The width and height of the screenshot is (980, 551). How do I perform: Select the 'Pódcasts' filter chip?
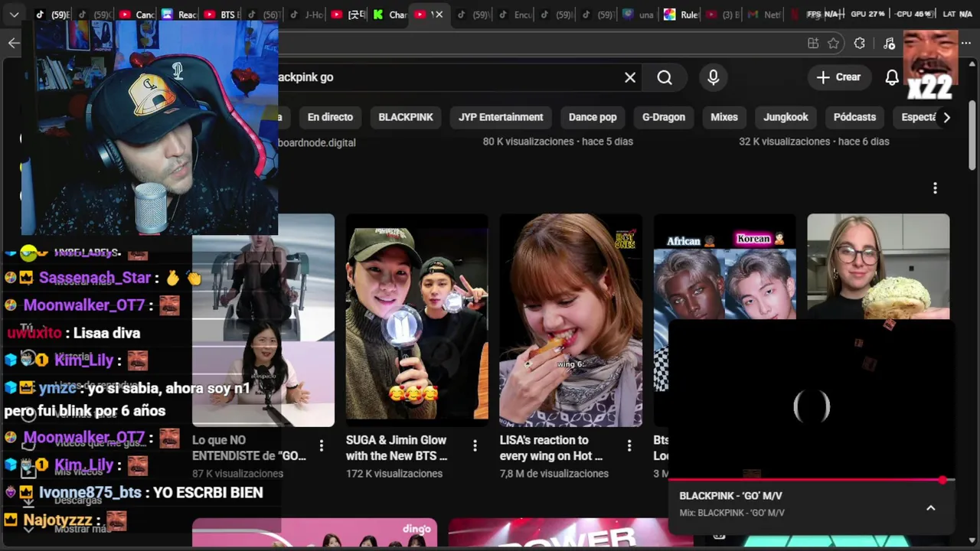[x=854, y=117]
